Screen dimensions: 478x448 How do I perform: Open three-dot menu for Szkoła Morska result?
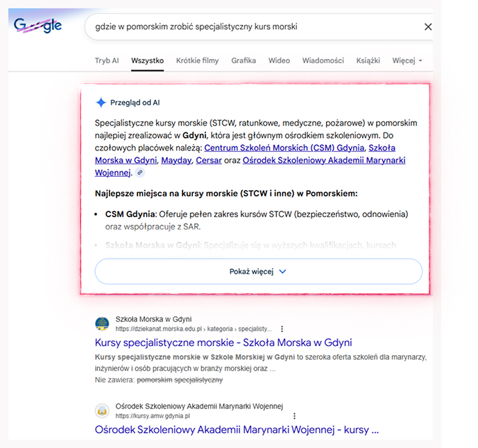coord(282,329)
